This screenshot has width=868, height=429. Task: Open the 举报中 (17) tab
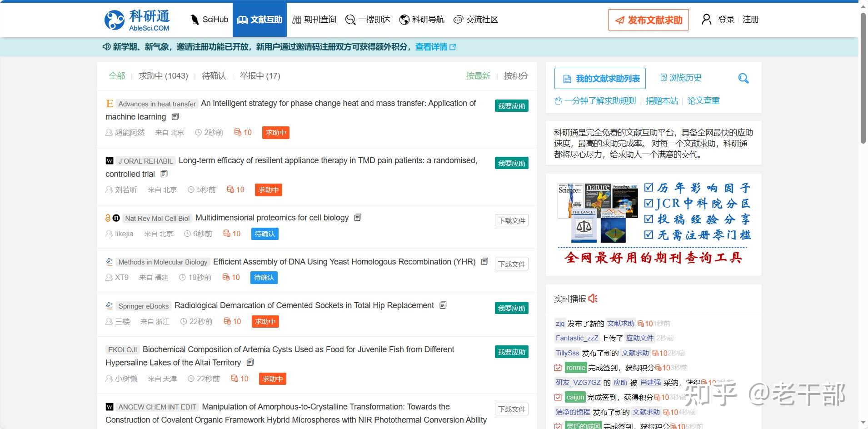coord(259,76)
